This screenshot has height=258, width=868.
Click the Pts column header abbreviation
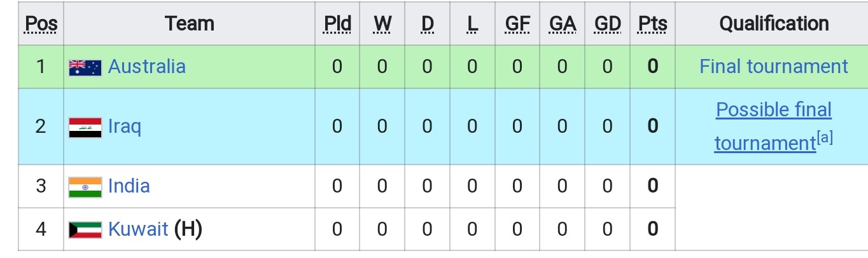[x=652, y=24]
